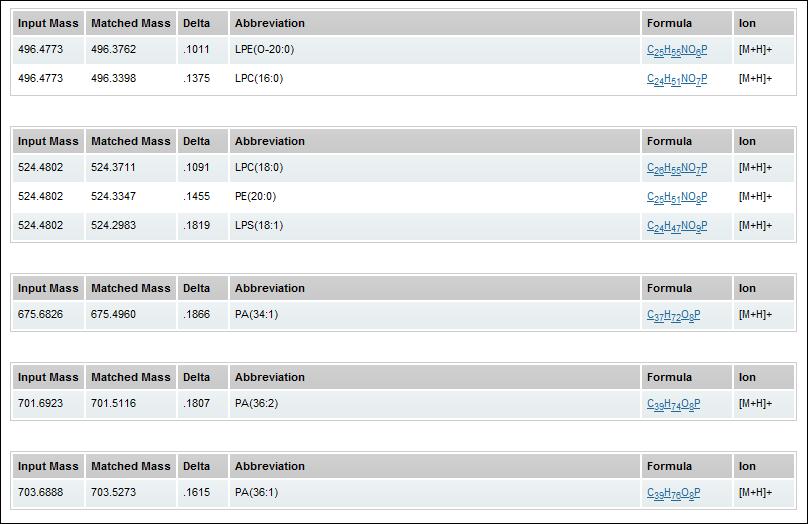Select matched mass 496.3762 cell
Image resolution: width=808 pixels, height=524 pixels.
coord(113,49)
